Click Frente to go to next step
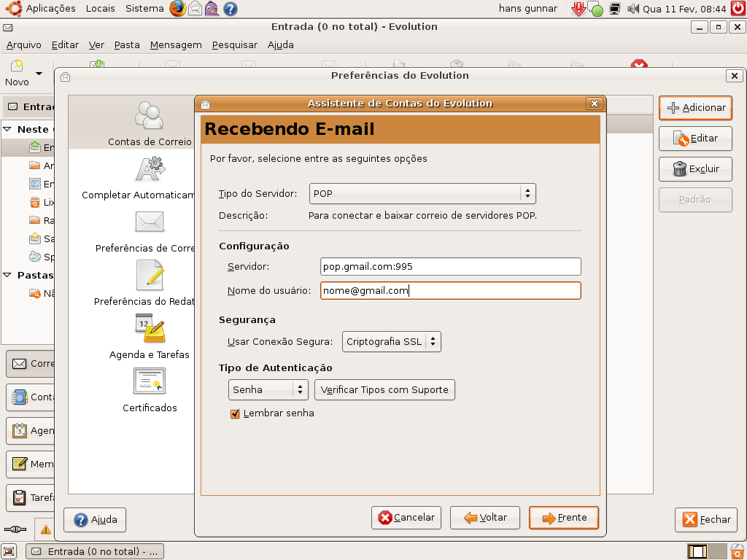The height and width of the screenshot is (560, 747). [x=564, y=518]
